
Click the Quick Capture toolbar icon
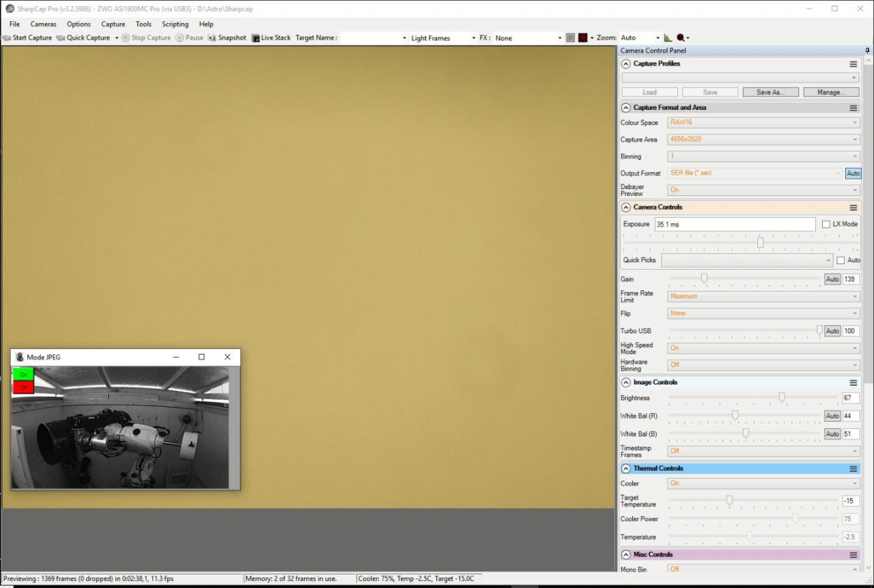click(x=61, y=38)
